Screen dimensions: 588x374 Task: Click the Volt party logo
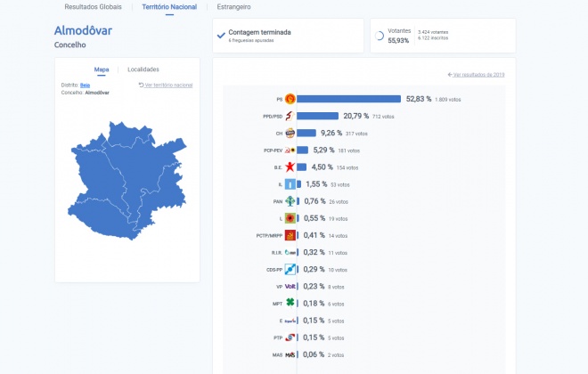click(290, 287)
